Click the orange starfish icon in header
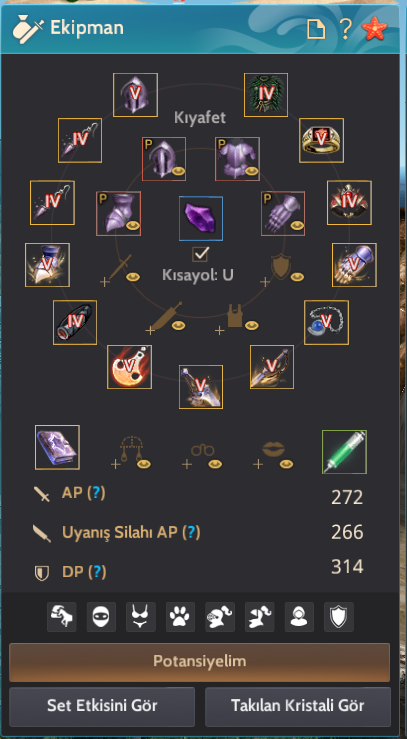Screen dimensions: 407x739 click(374, 29)
